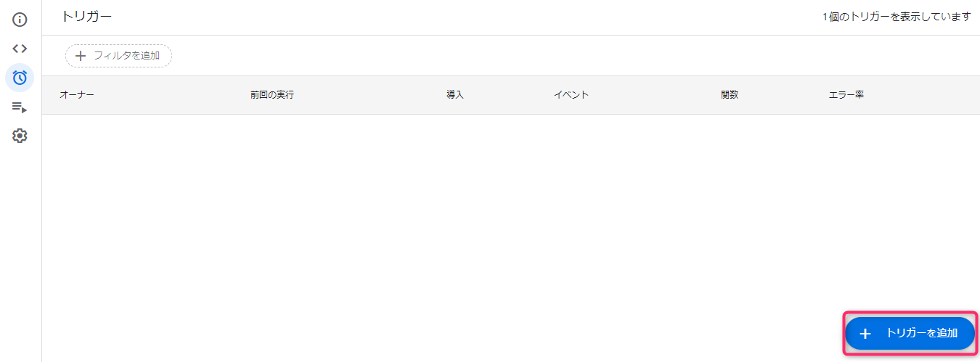Click the plus icon inside フィルタを追加 chip
The width and height of the screenshot is (980, 362).
click(x=81, y=56)
